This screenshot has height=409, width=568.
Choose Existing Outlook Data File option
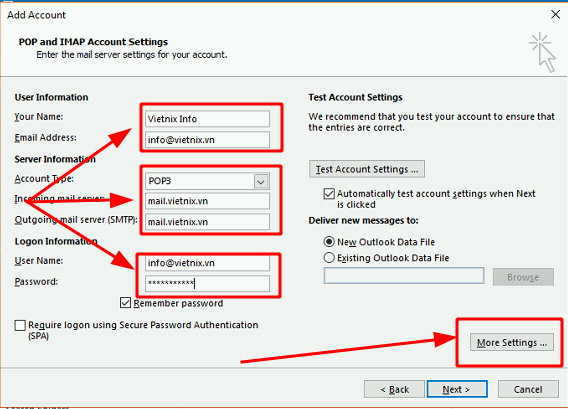click(329, 258)
